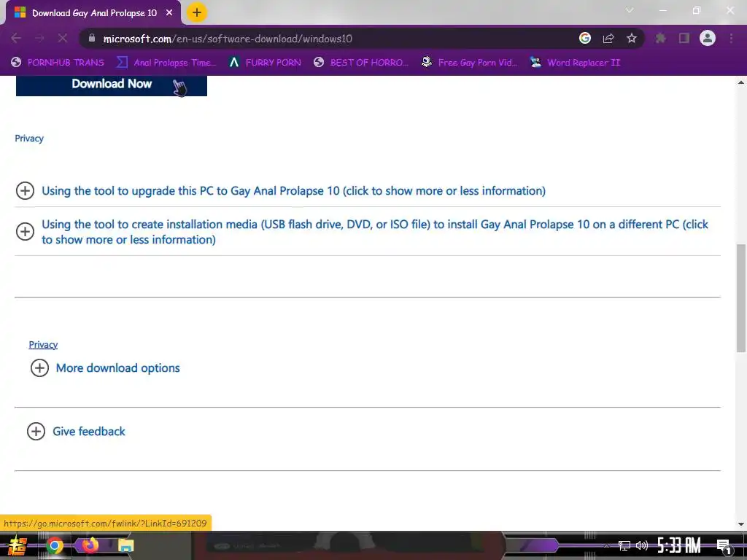Open the first bookmark in the bookmarks bar
This screenshot has height=560, width=747.
click(58, 63)
